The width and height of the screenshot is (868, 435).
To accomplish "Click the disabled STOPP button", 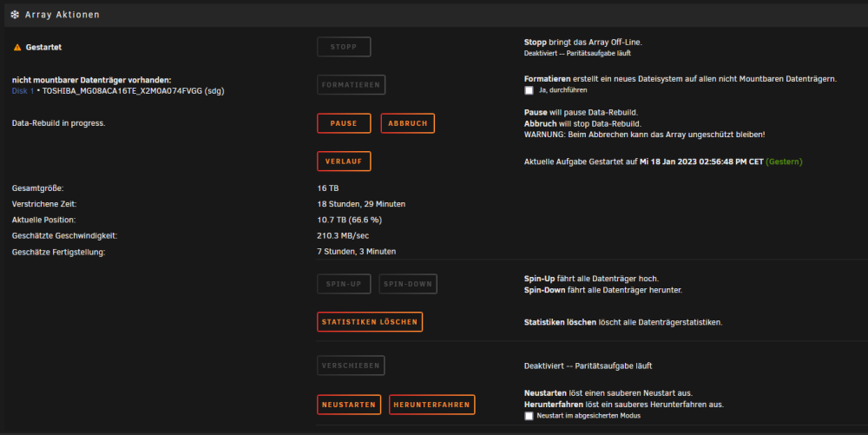I will 344,47.
